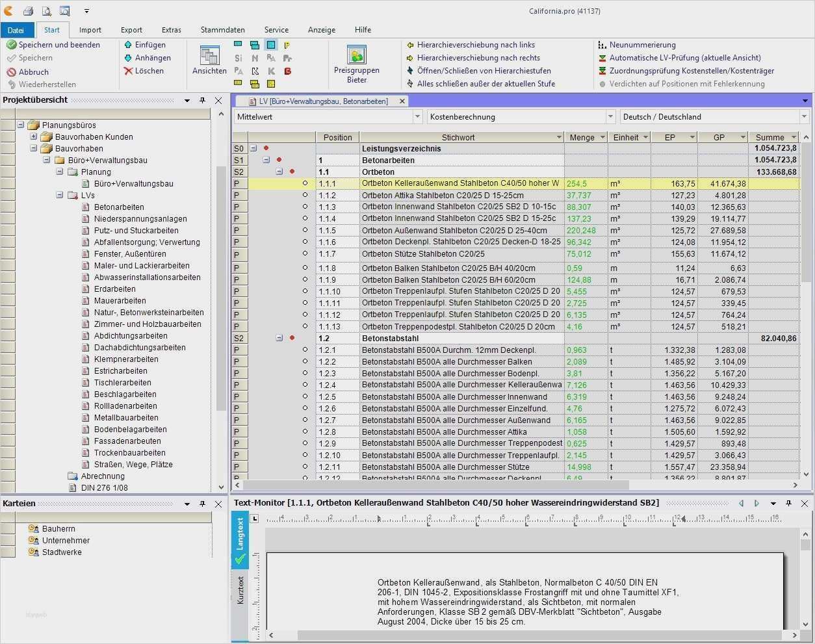Screen dimensions: 815x644
Task: Click the red X Löschen icon
Action: [128, 71]
